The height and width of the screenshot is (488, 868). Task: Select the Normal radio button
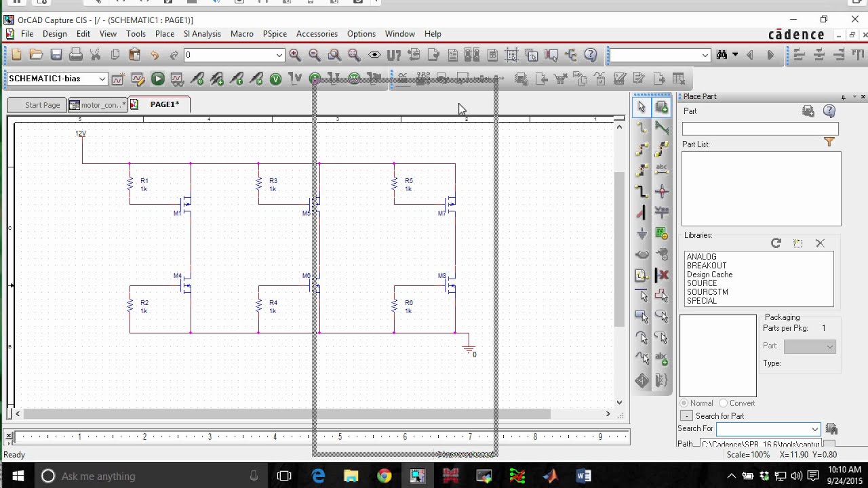click(x=684, y=403)
